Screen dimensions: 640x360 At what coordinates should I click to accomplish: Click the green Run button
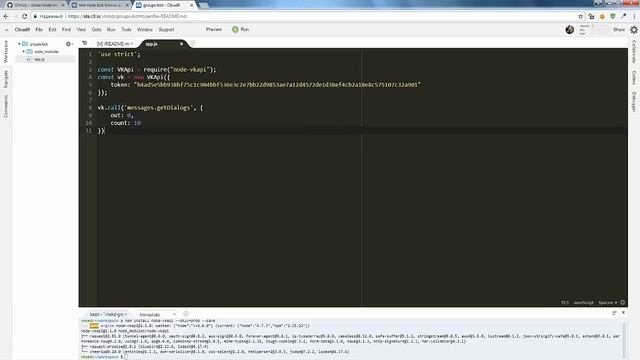point(240,29)
